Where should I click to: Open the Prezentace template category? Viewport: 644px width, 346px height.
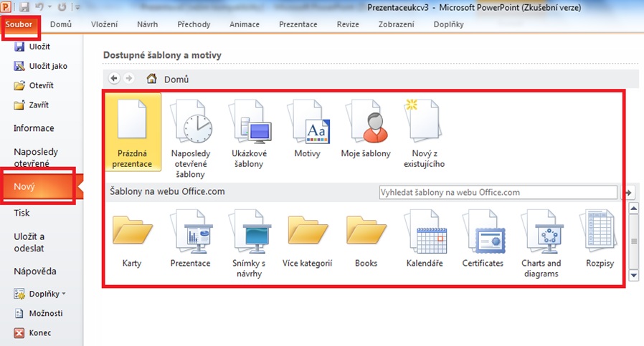191,239
